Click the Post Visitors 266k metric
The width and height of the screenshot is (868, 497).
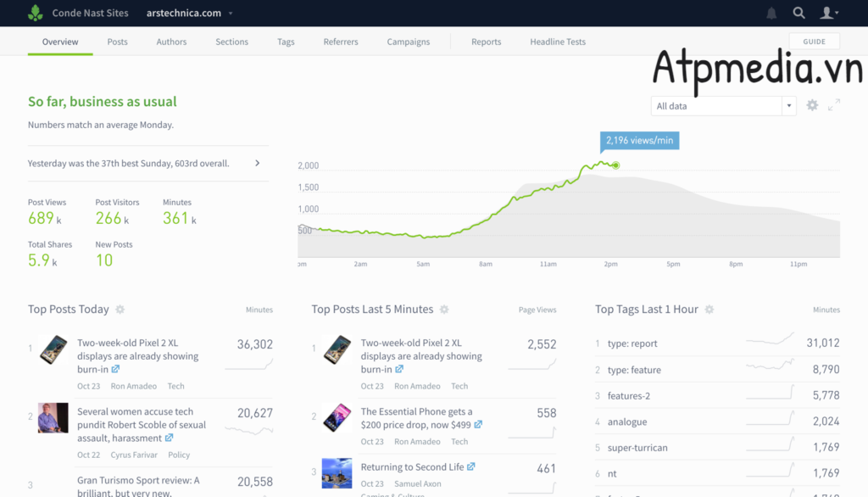coord(117,211)
